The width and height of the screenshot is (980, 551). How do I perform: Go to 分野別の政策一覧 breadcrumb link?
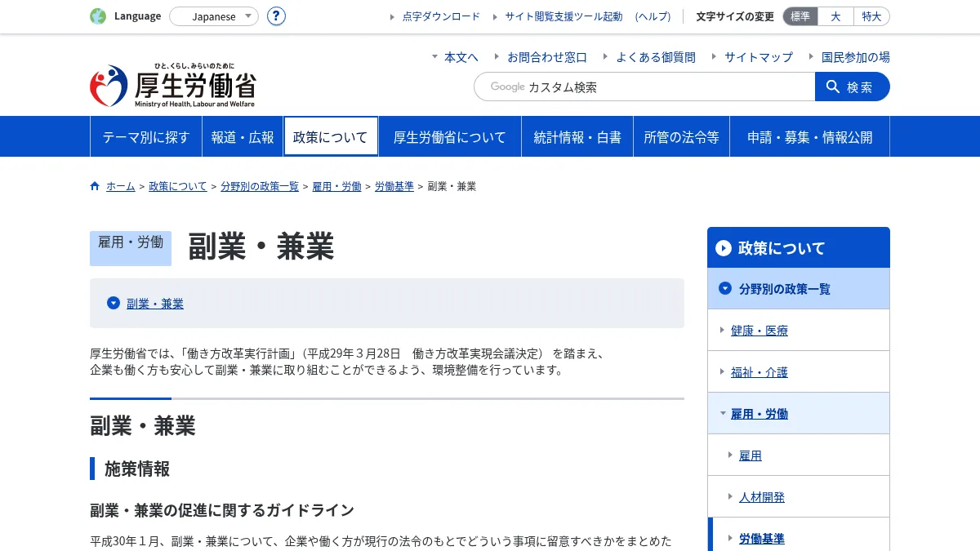260,186
